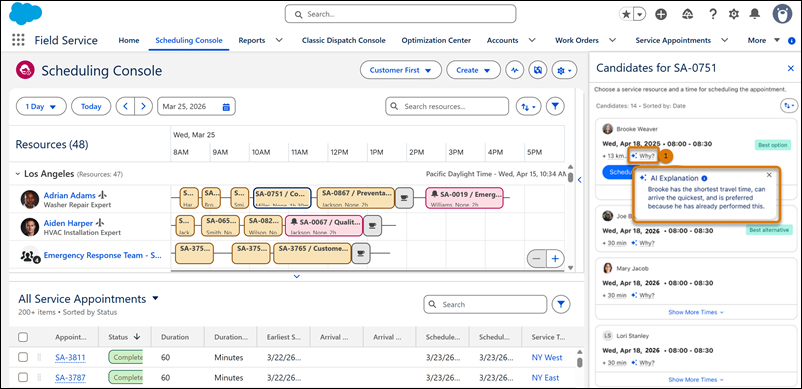Click Adrian Adams' coffee break icon
802x389 pixels.
404,198
